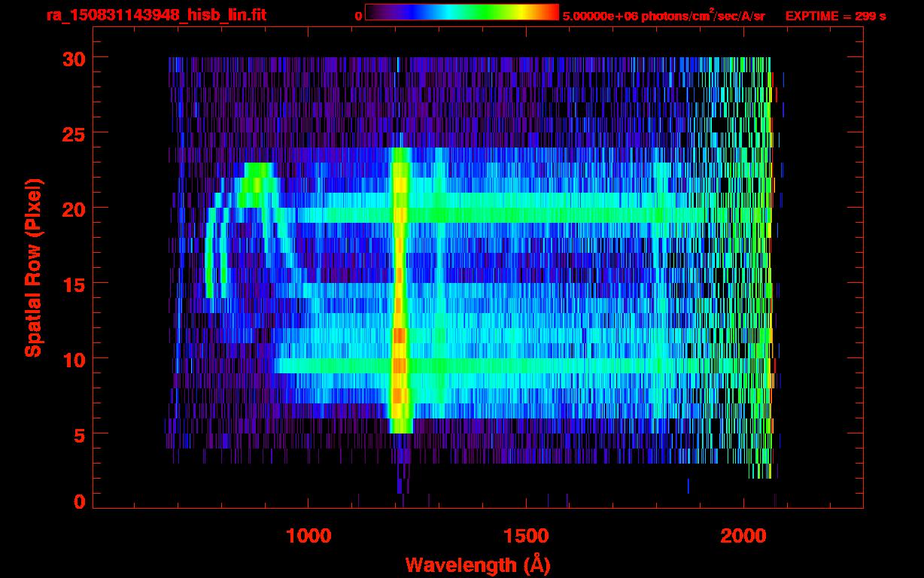This screenshot has width=924, height=578.
Task: Click the 5.00000e+06 photons units label
Action: 664,15
